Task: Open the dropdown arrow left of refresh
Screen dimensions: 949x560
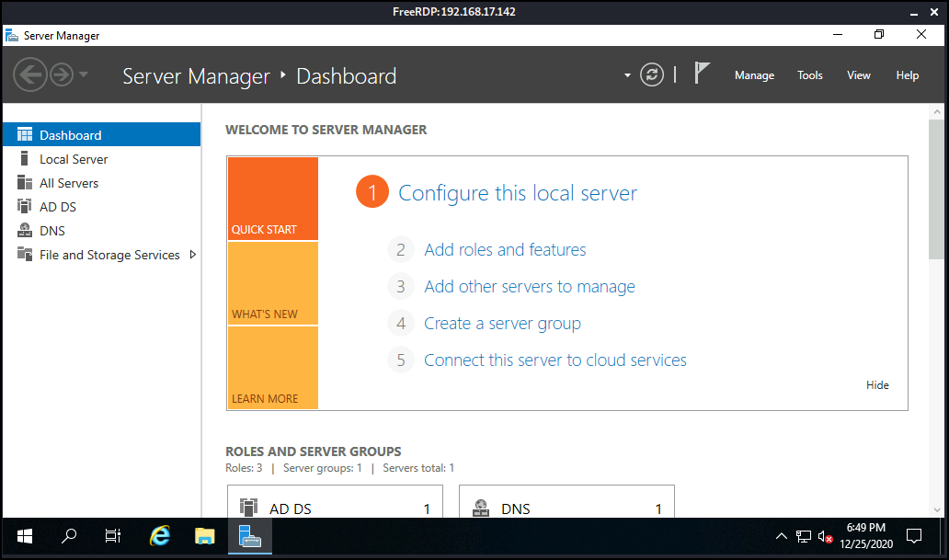Action: click(x=627, y=75)
